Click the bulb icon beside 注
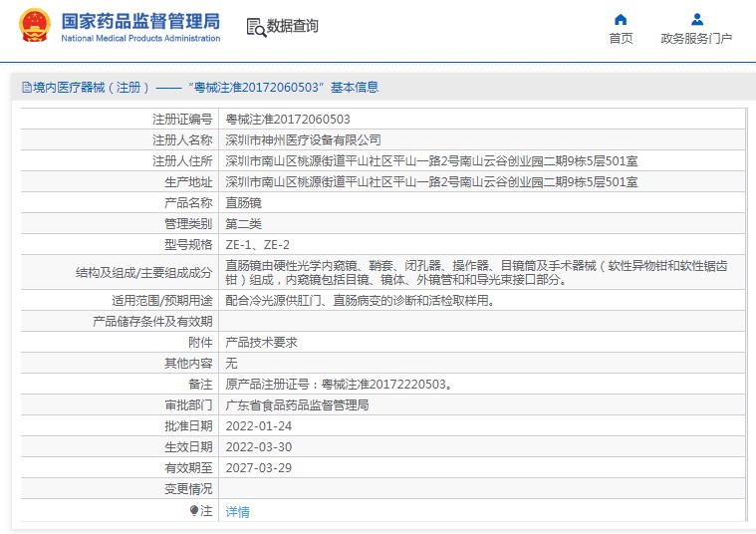The width and height of the screenshot is (756, 534). pyautogui.click(x=194, y=510)
